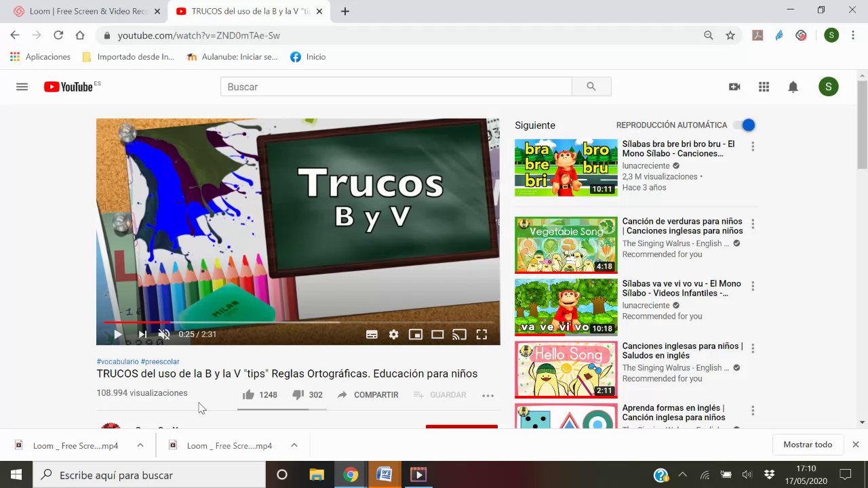Open Sílabas va ve vi video title
868x488 pixels.
point(682,288)
